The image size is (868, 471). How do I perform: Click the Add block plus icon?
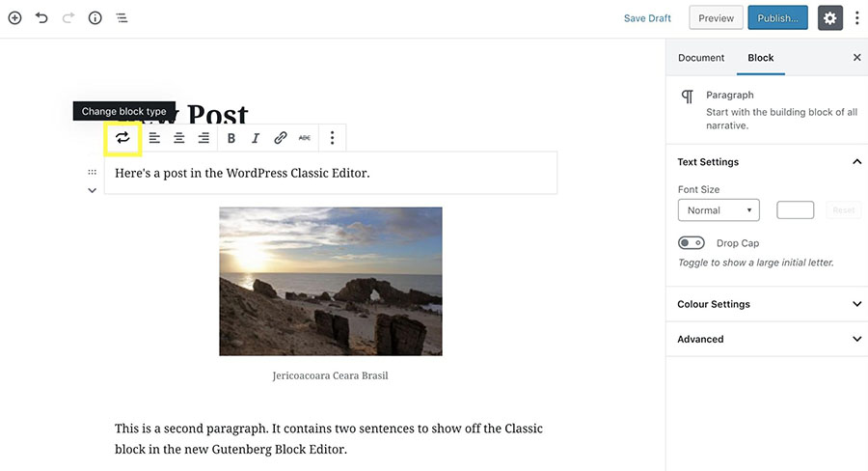(14, 17)
